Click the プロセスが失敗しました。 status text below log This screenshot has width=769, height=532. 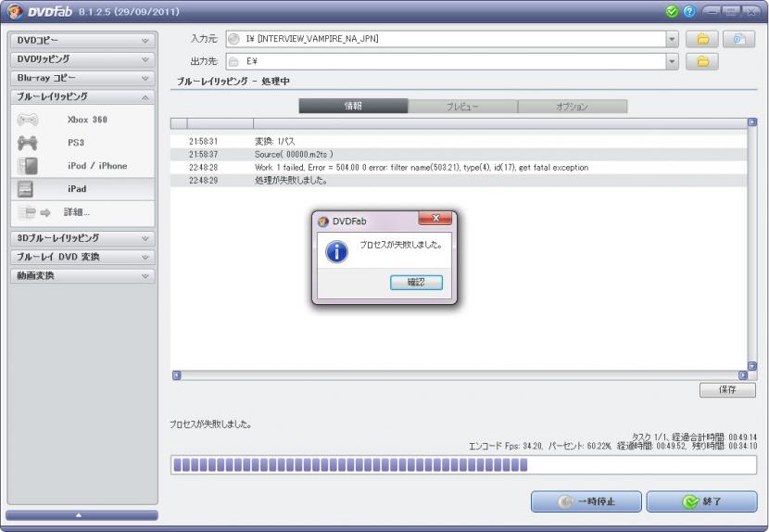click(x=211, y=424)
